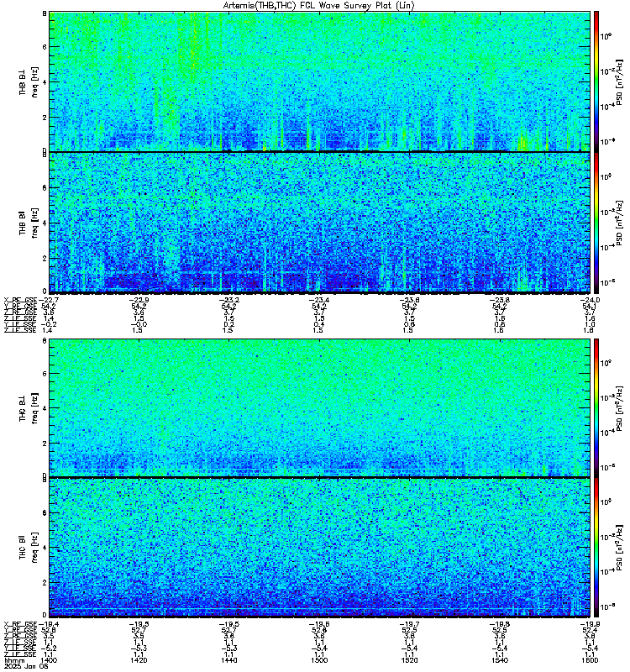
Task: Click the 1420 time tick label
Action: [139, 660]
